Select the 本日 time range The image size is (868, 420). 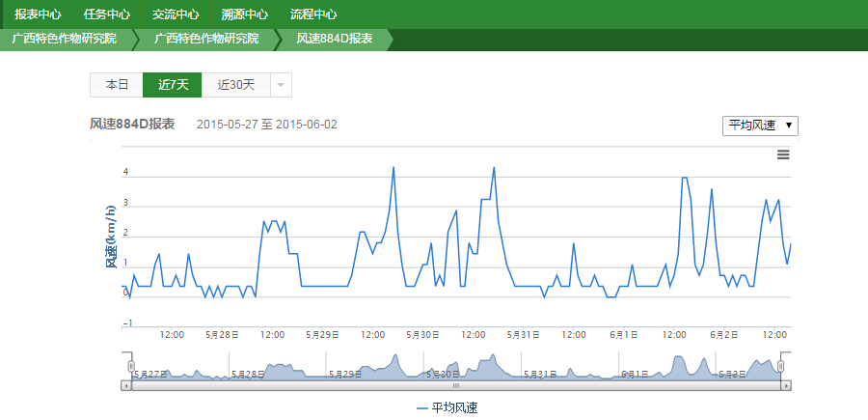tap(117, 85)
